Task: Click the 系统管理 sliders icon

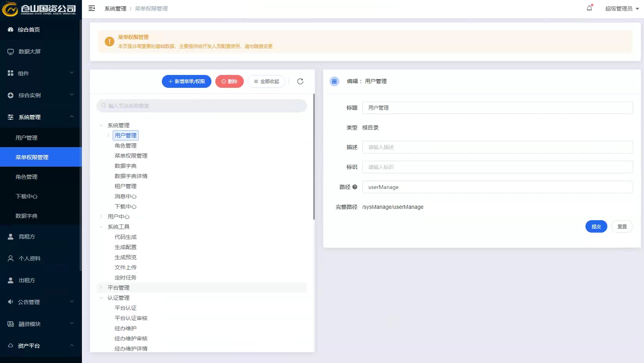Action: 11,117
